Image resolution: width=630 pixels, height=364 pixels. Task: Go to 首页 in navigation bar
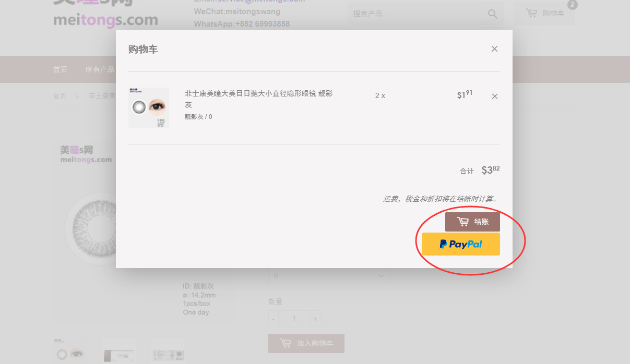point(60,69)
